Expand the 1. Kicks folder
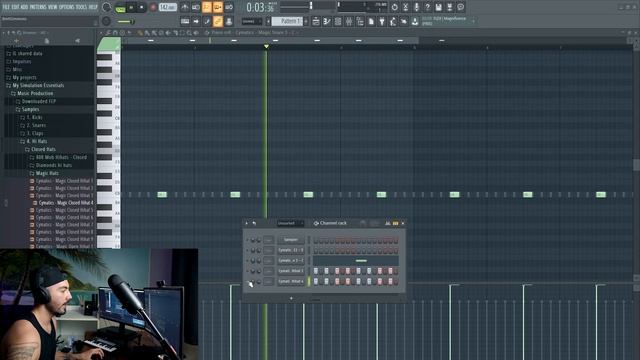Viewport: 640px width, 360px height. 34,118
